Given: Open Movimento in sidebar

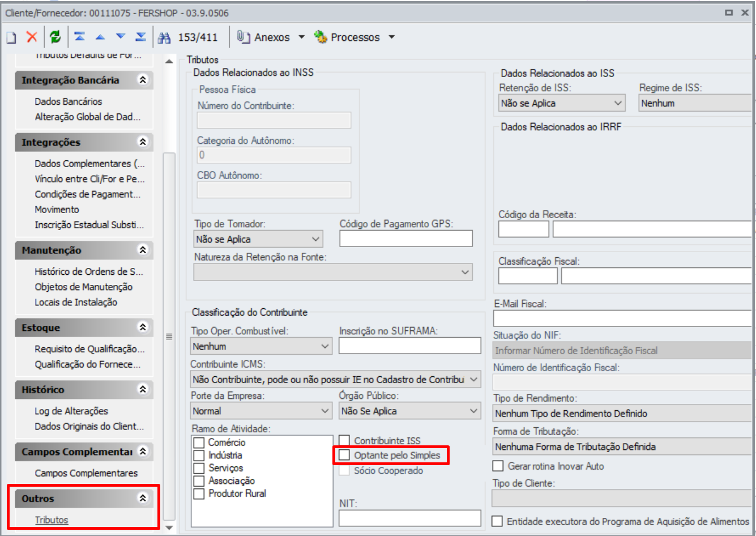Looking at the screenshot, I should coord(57,209).
